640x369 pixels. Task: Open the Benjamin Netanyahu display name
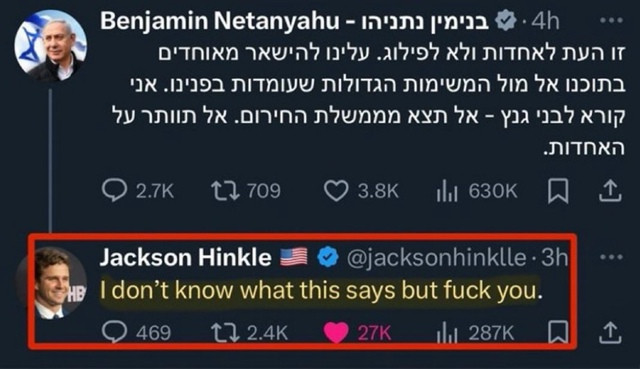pos(295,21)
